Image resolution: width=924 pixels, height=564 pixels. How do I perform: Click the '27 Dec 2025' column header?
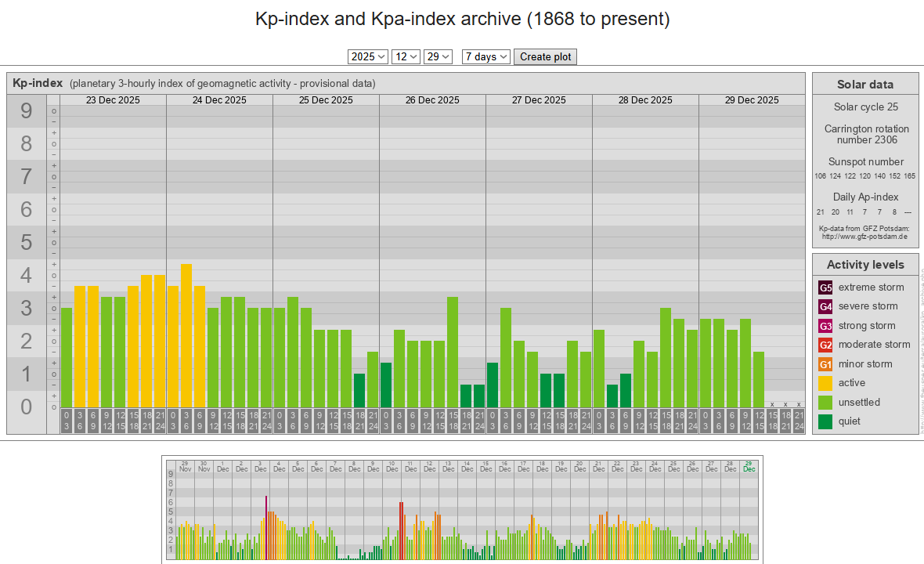(539, 100)
